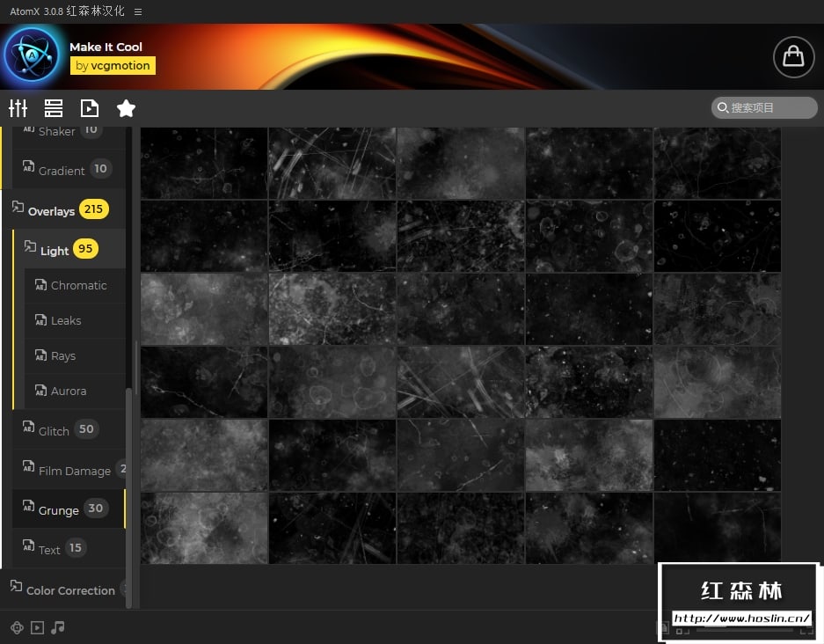Click the target crosshair icon in bottom bar
This screenshot has width=824, height=644.
pos(17,627)
